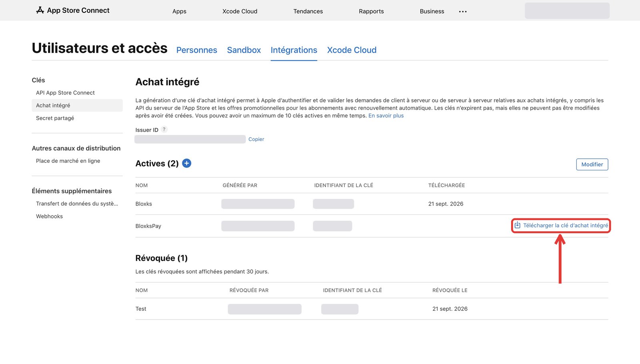Click the download icon in BloxksPay row

tap(517, 225)
